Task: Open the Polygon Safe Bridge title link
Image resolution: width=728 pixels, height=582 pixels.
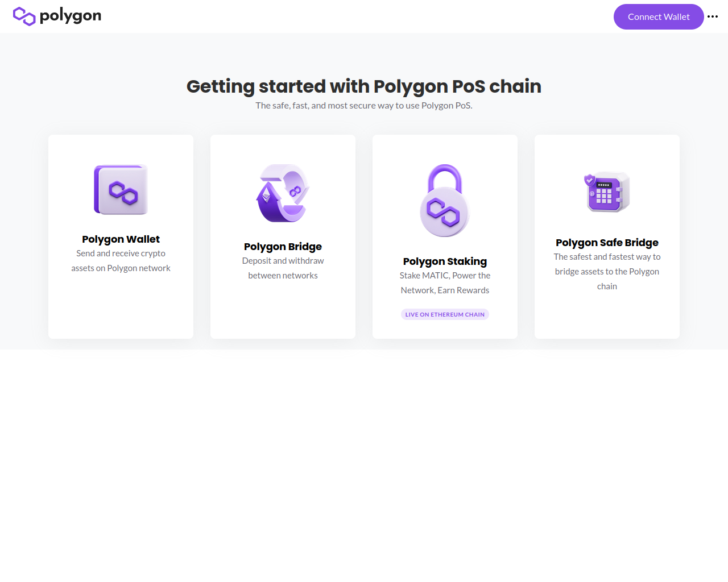Action: coord(607,243)
